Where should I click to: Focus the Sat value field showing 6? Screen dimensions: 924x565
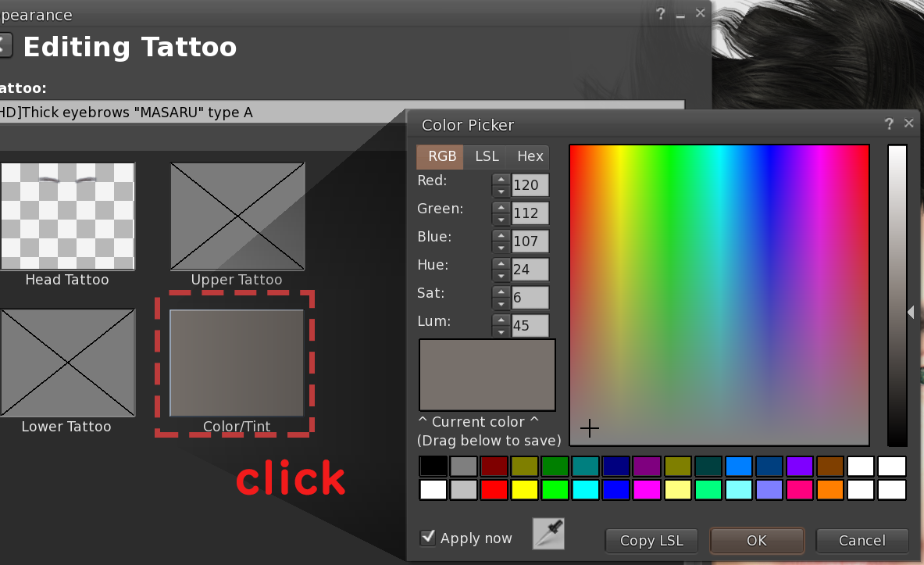(530, 297)
